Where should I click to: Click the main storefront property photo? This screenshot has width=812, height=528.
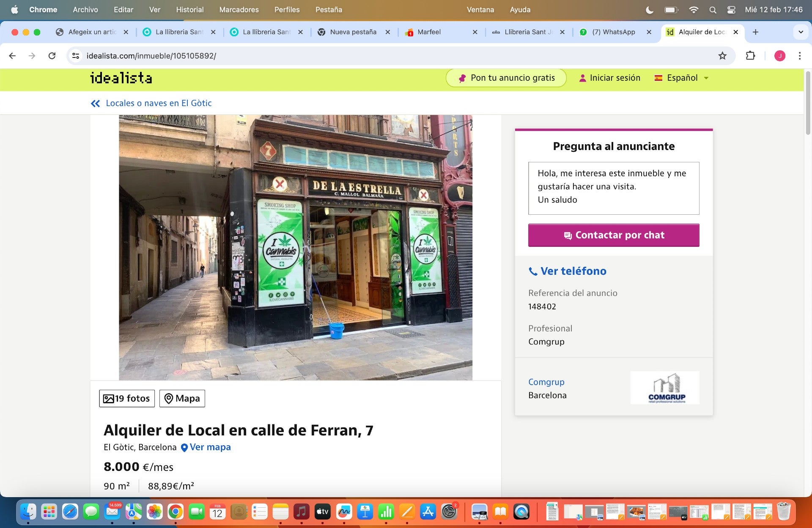296,247
